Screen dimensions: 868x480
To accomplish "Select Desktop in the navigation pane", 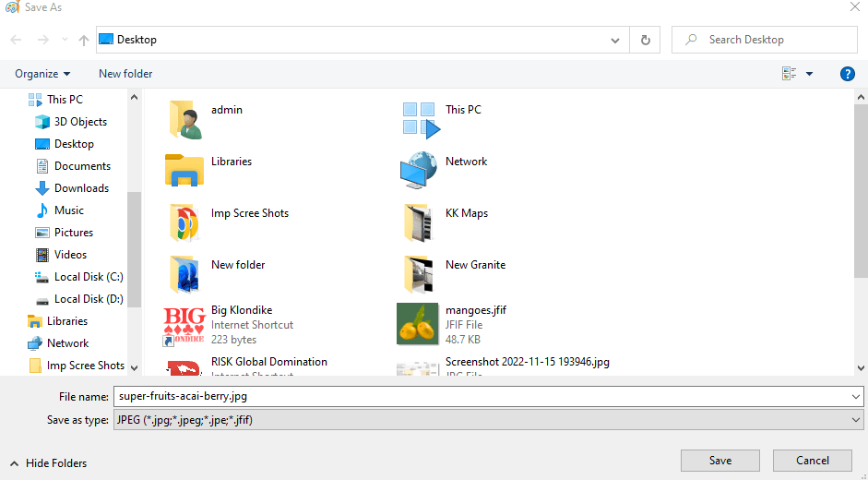I will (65, 144).
